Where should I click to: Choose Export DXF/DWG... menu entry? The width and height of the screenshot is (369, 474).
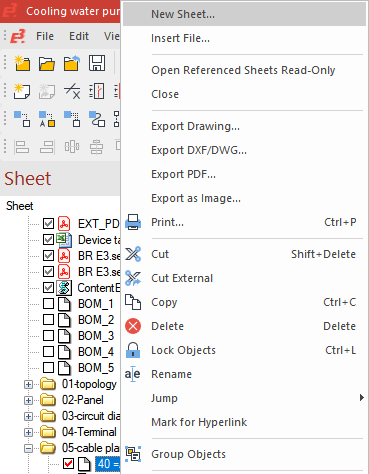point(244,150)
